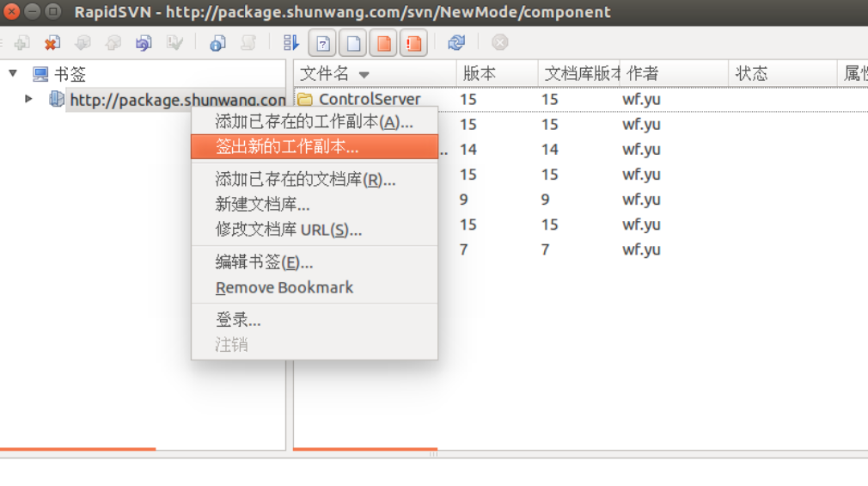Click the 14 cell in 文档库版本 column

[550, 150]
